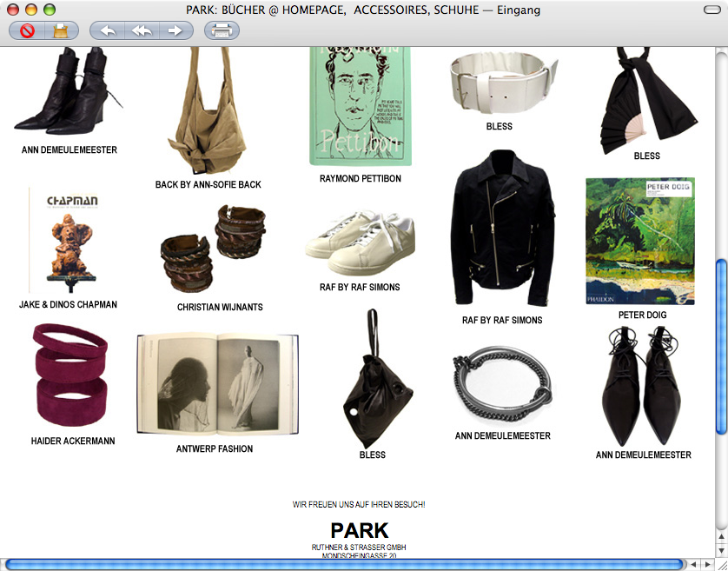
Task: Select the Peter Doig book thumbnail
Action: point(639,241)
